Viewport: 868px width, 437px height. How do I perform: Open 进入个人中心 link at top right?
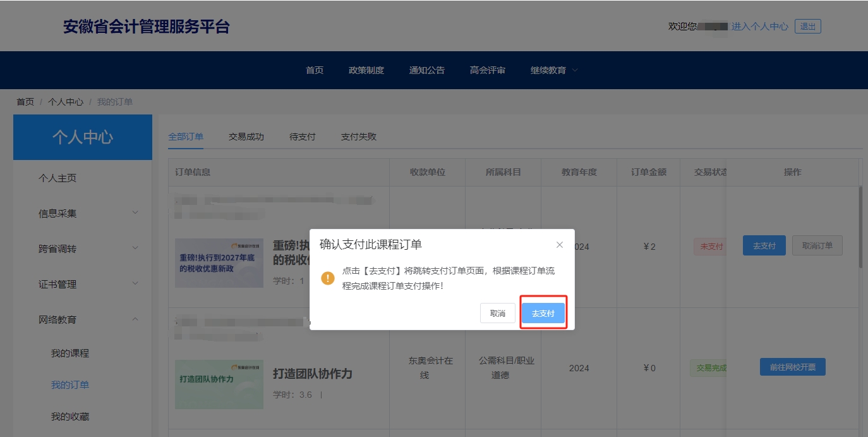pos(759,26)
